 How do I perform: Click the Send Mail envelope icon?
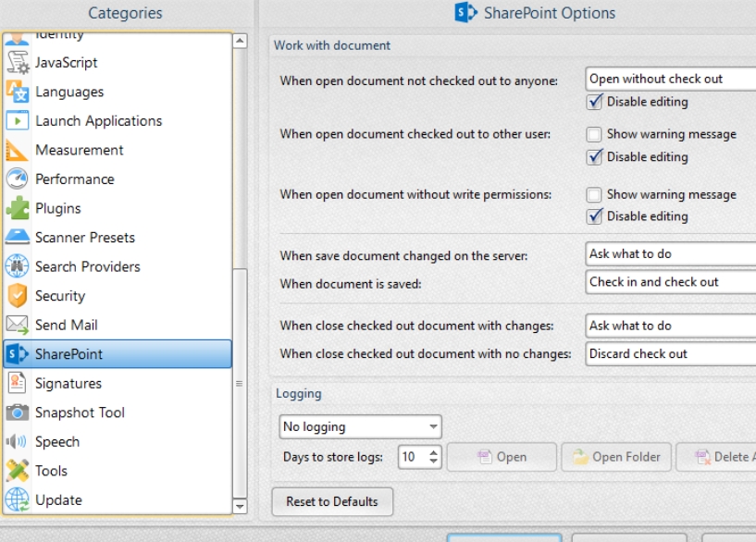coord(18,326)
